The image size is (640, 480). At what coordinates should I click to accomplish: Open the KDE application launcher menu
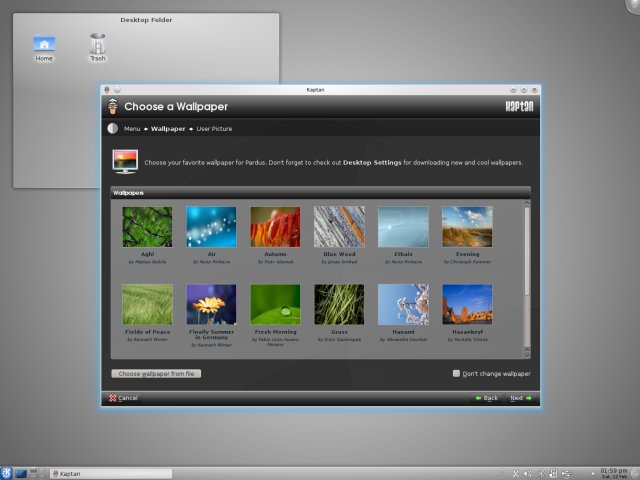8,473
